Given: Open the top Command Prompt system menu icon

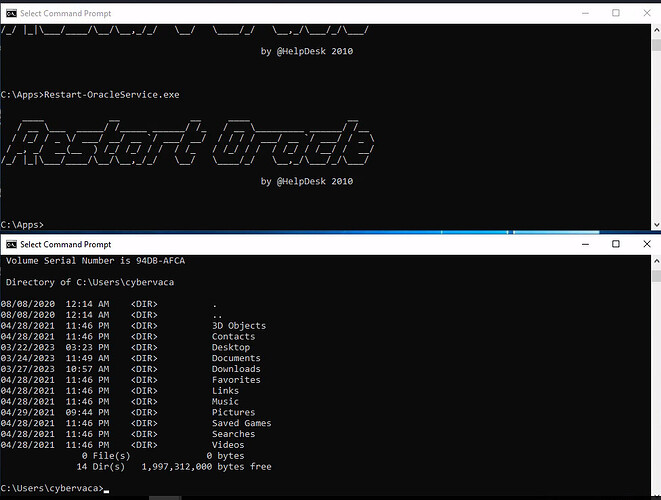Looking at the screenshot, I should (x=11, y=13).
